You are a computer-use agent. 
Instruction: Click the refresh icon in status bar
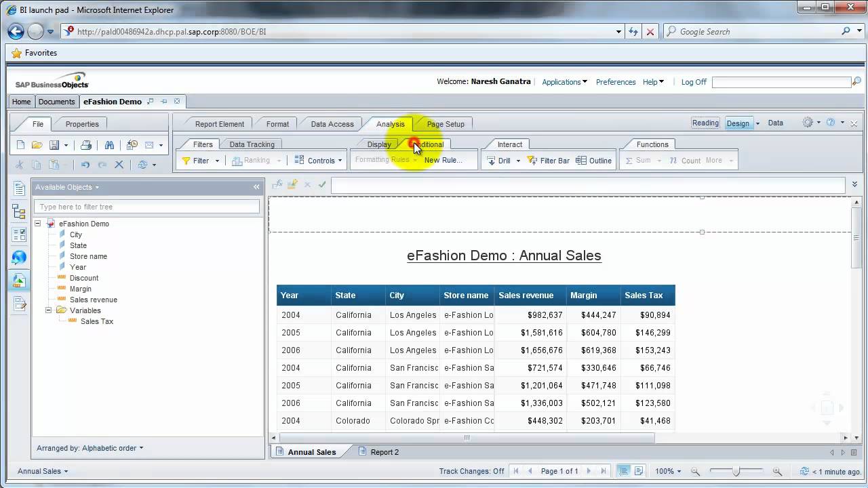pos(804,471)
